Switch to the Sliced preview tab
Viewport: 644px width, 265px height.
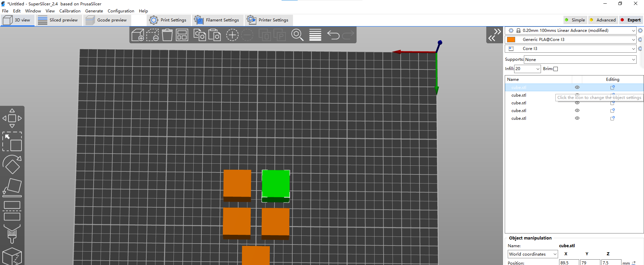[58, 20]
